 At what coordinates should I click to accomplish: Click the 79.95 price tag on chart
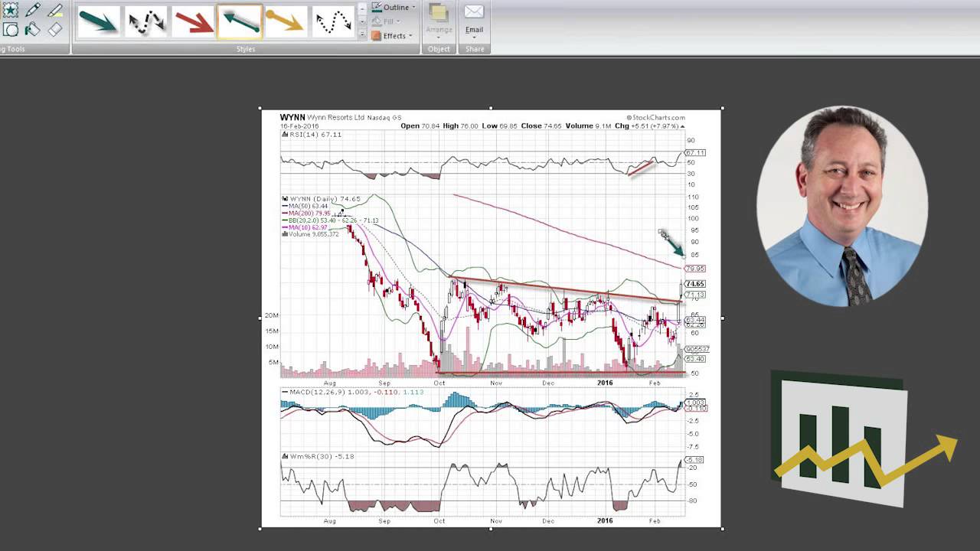click(695, 269)
